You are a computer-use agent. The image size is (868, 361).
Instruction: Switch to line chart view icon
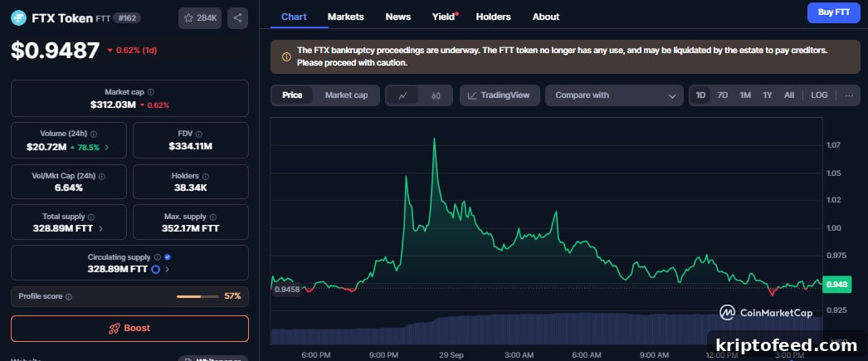click(402, 95)
